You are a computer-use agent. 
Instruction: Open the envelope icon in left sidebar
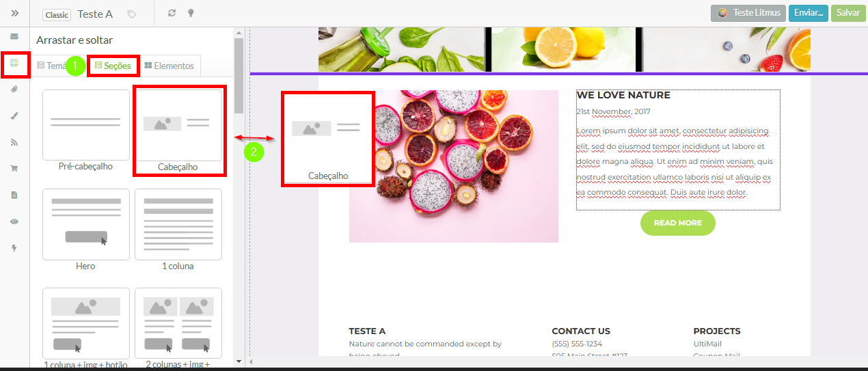click(14, 36)
